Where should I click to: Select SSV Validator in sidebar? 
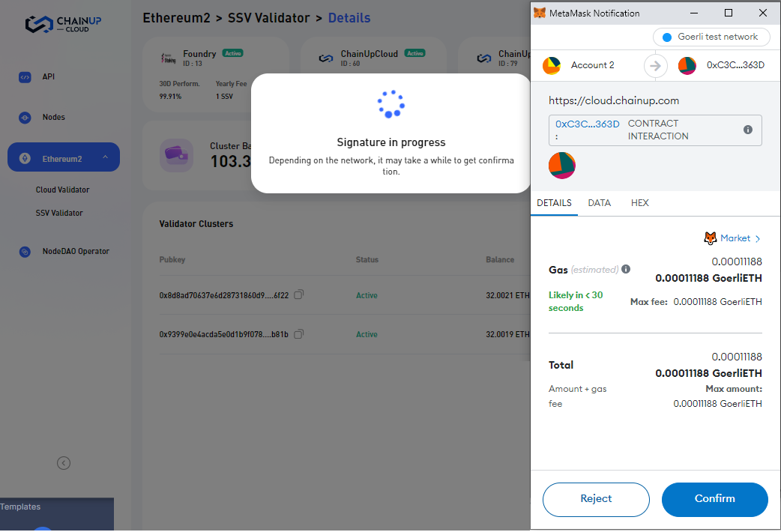pos(59,213)
